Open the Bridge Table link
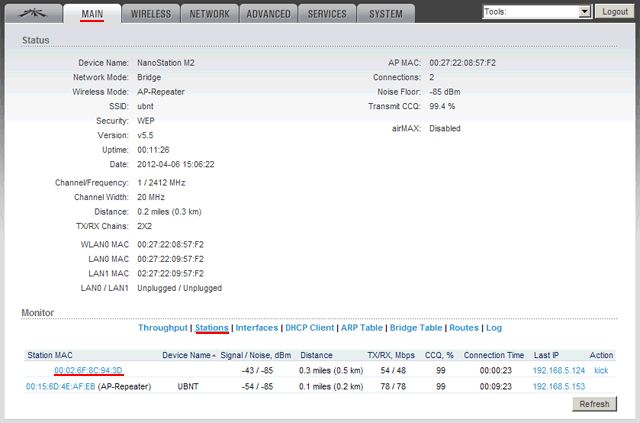The width and height of the screenshot is (640, 423). pyautogui.click(x=416, y=328)
